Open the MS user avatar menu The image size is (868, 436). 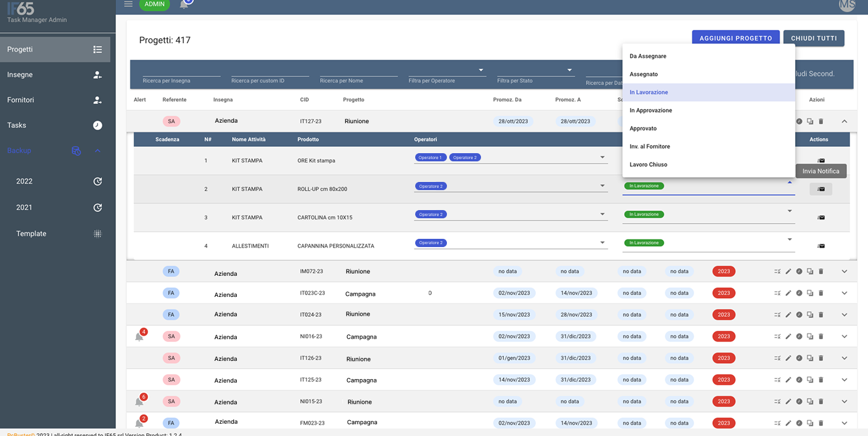(847, 5)
